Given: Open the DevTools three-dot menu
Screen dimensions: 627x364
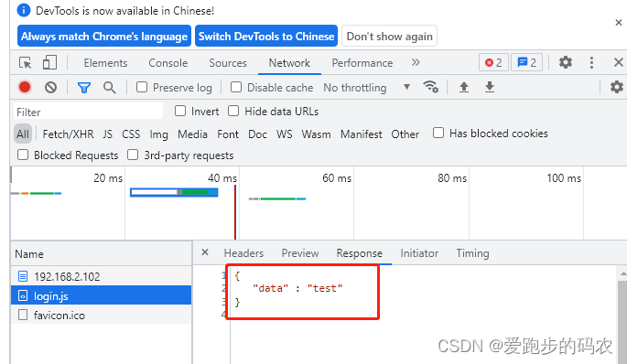Looking at the screenshot, I should (x=591, y=62).
